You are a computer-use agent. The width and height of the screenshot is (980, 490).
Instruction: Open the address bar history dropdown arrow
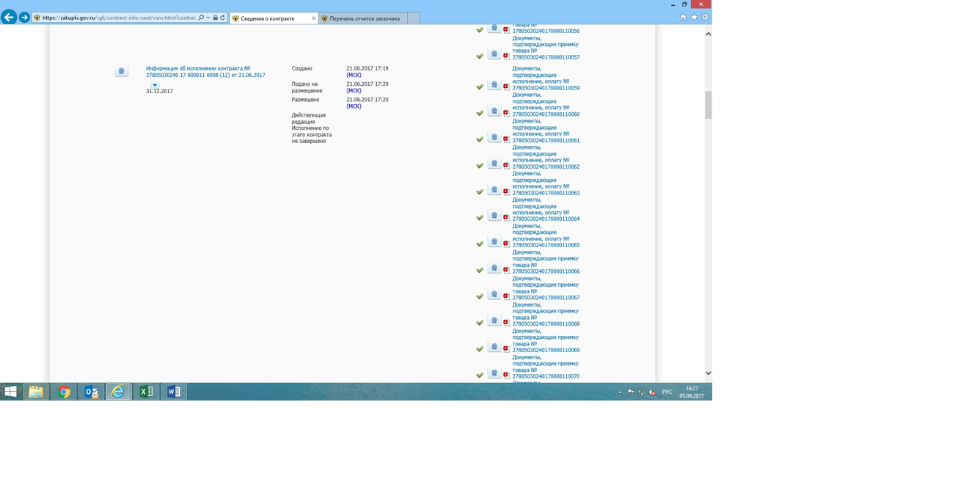(x=208, y=18)
